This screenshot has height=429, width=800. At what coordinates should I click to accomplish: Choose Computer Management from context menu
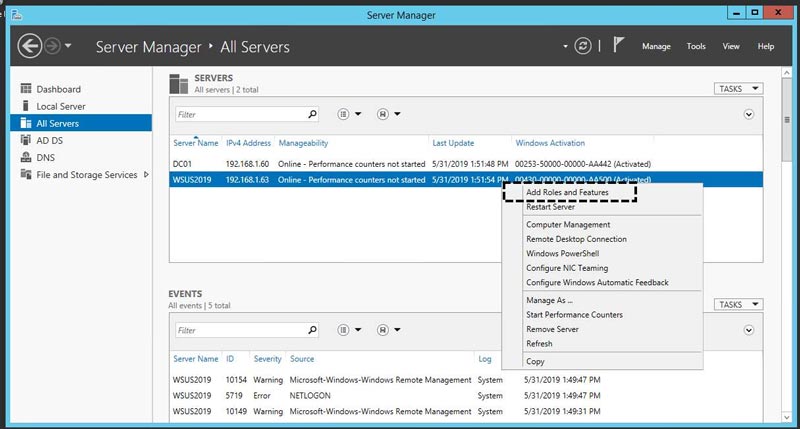568,224
